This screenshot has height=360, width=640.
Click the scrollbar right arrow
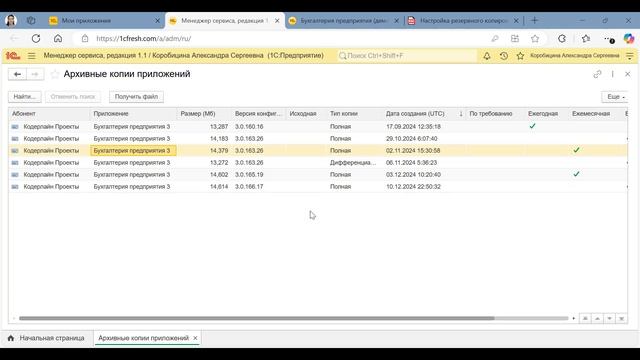(573, 318)
